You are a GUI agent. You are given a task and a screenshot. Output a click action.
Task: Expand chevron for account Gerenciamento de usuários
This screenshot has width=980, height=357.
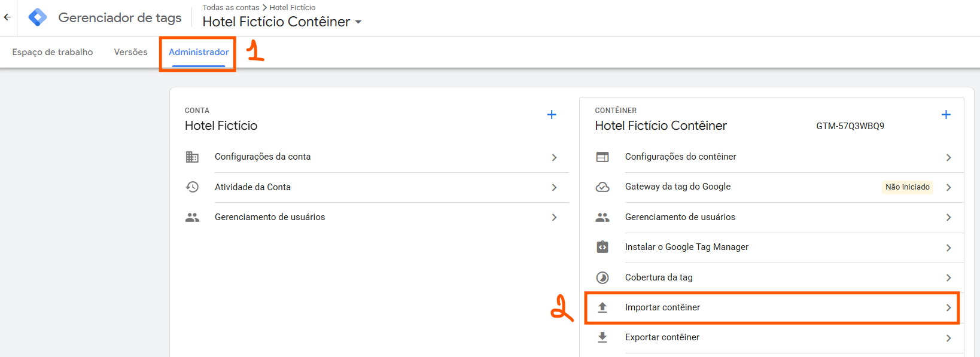[554, 217]
